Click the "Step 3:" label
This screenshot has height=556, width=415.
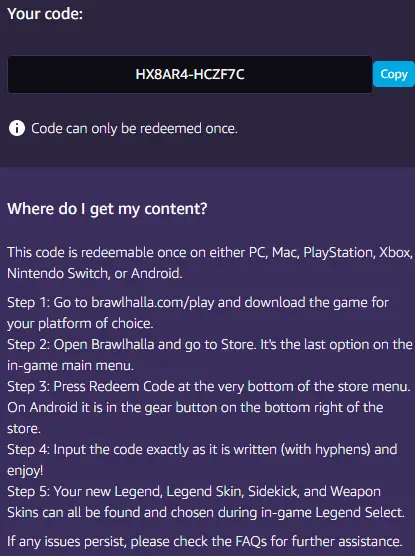28,387
